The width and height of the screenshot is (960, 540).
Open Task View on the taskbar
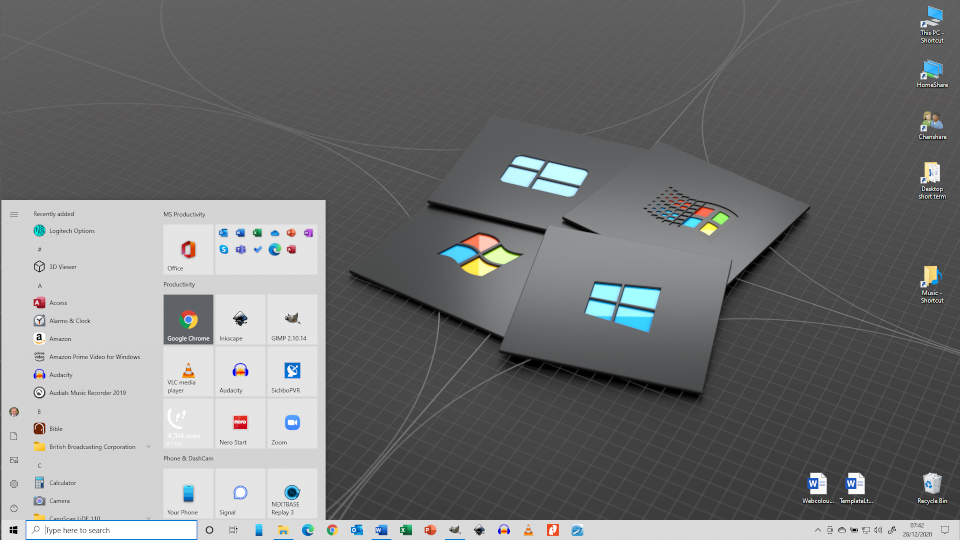click(233, 530)
